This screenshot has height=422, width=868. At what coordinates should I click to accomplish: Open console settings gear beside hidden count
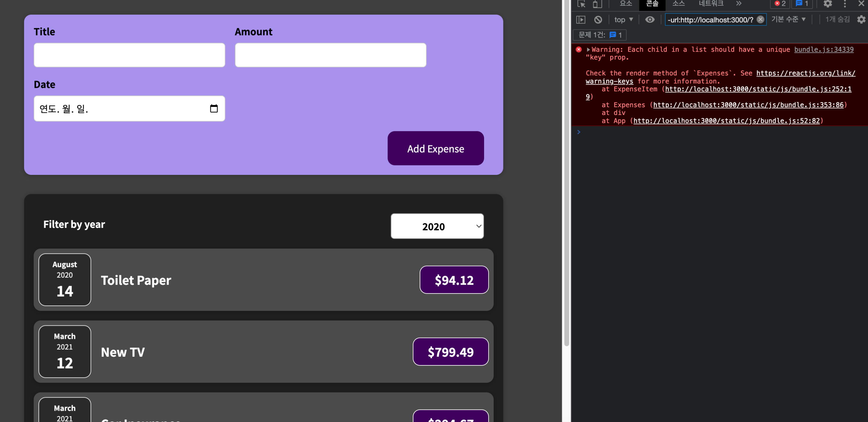pos(861,20)
